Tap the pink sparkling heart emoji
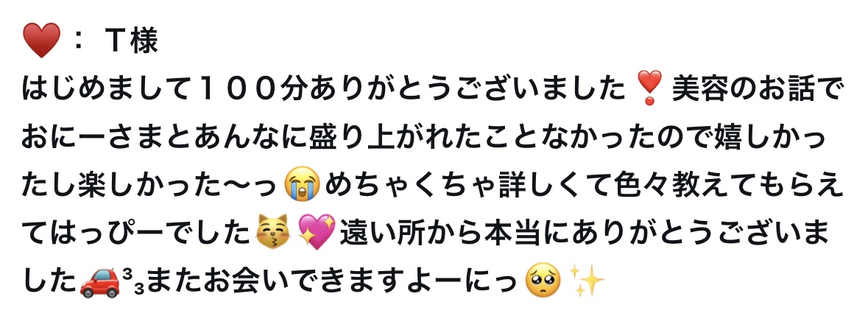The image size is (868, 330). (317, 232)
